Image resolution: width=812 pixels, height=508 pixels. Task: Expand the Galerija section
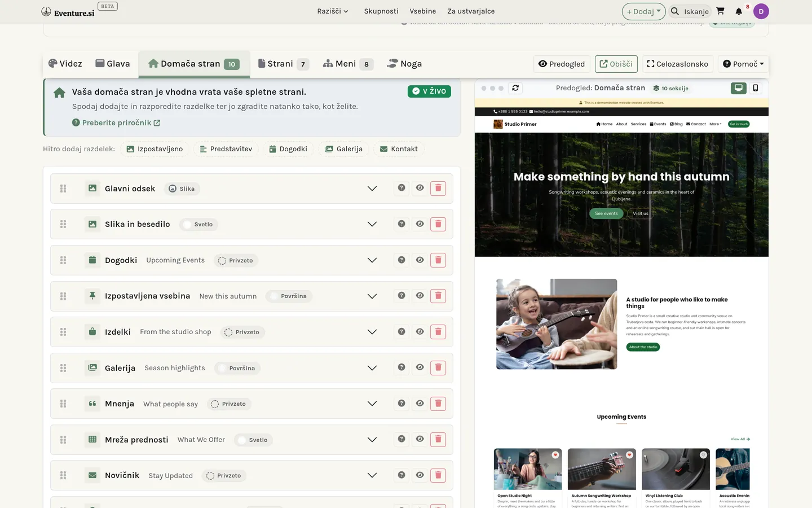(x=372, y=368)
